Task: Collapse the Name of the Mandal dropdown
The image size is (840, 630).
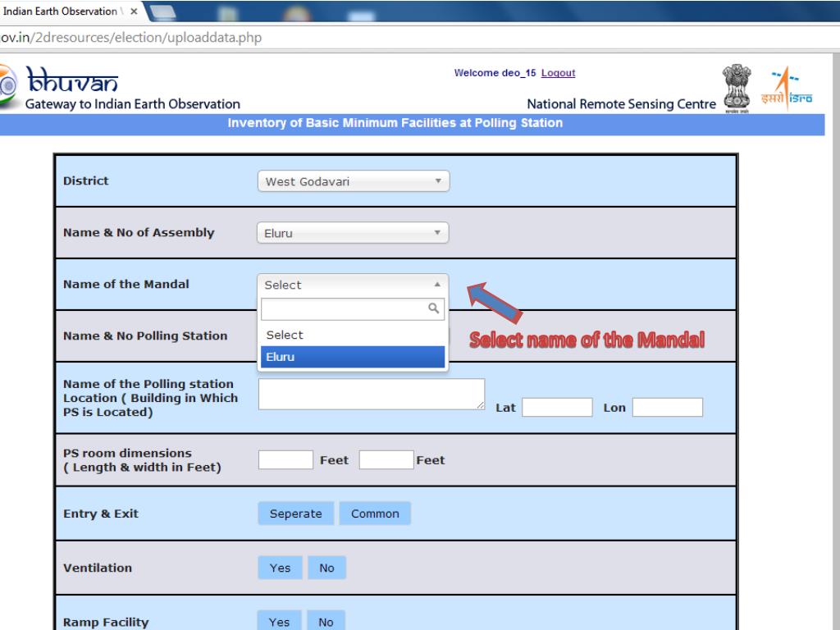Action: point(353,285)
